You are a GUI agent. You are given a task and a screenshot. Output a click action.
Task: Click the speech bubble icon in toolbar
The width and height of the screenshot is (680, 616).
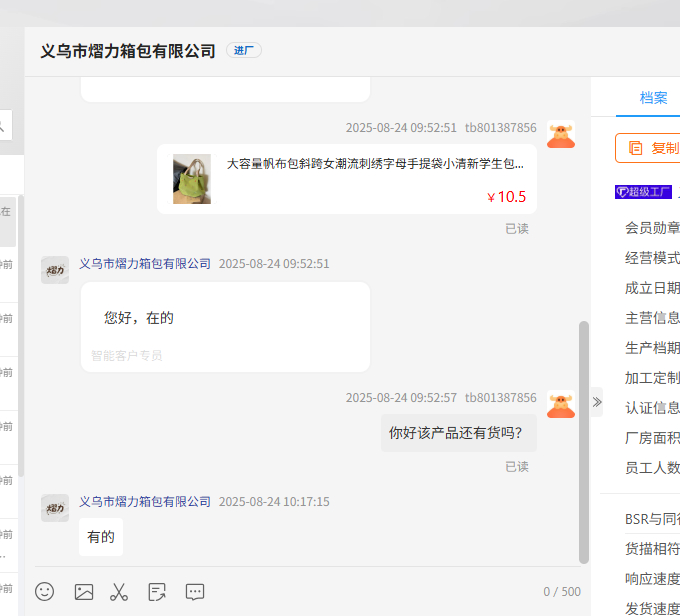[x=195, y=591]
